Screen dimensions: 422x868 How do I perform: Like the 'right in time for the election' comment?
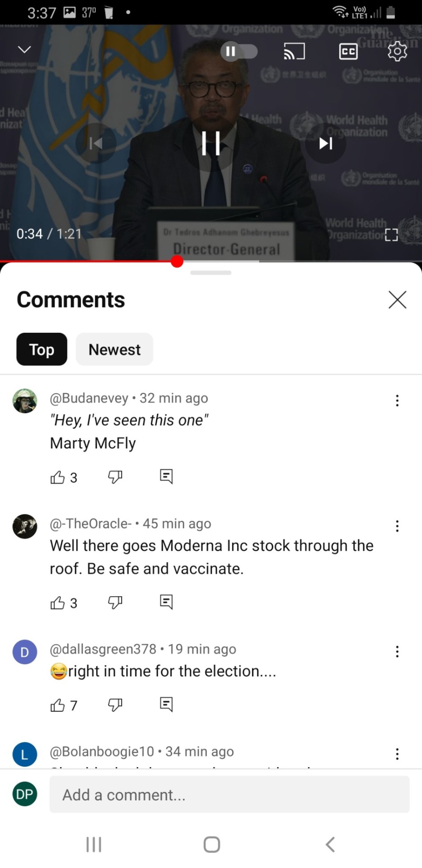click(57, 705)
